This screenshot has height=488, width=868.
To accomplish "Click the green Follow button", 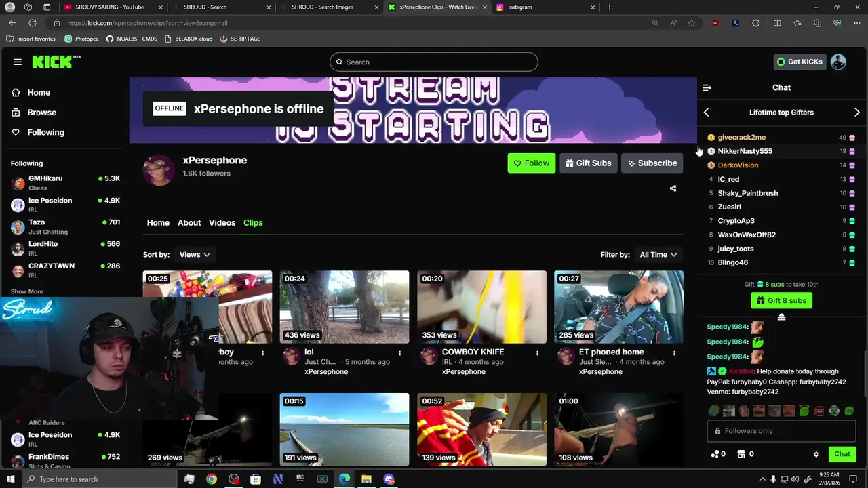I will click(531, 163).
